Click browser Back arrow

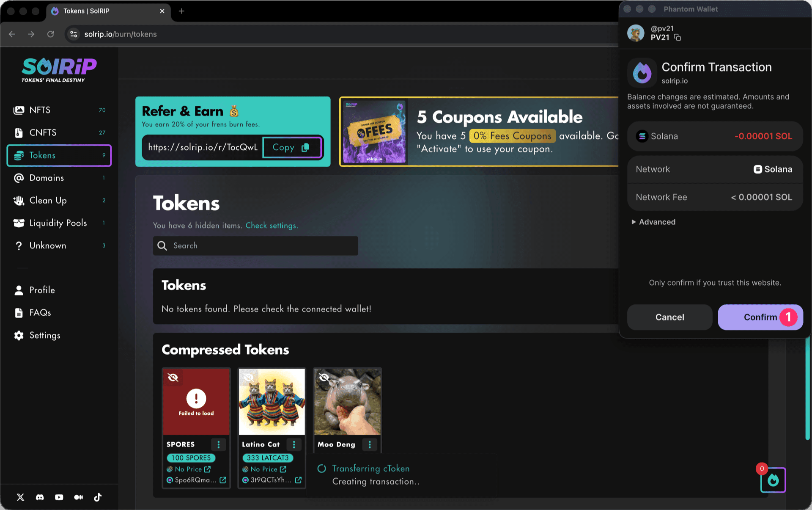click(x=12, y=34)
